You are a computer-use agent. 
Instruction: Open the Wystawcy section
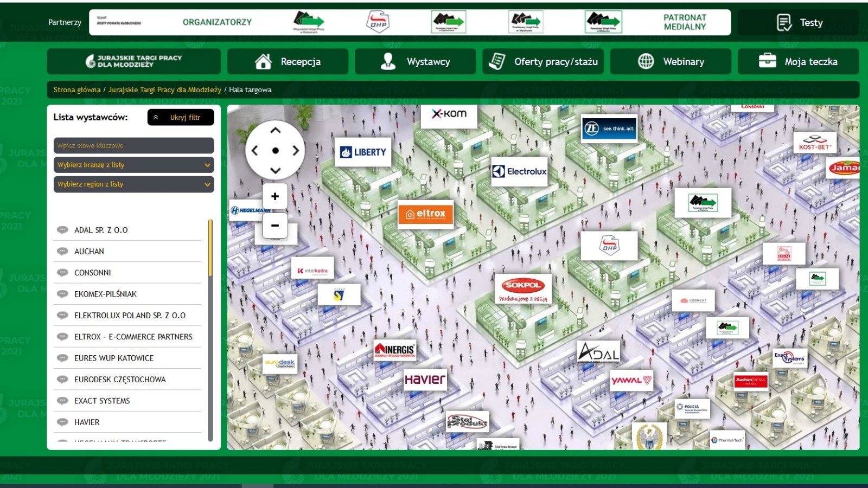point(415,61)
